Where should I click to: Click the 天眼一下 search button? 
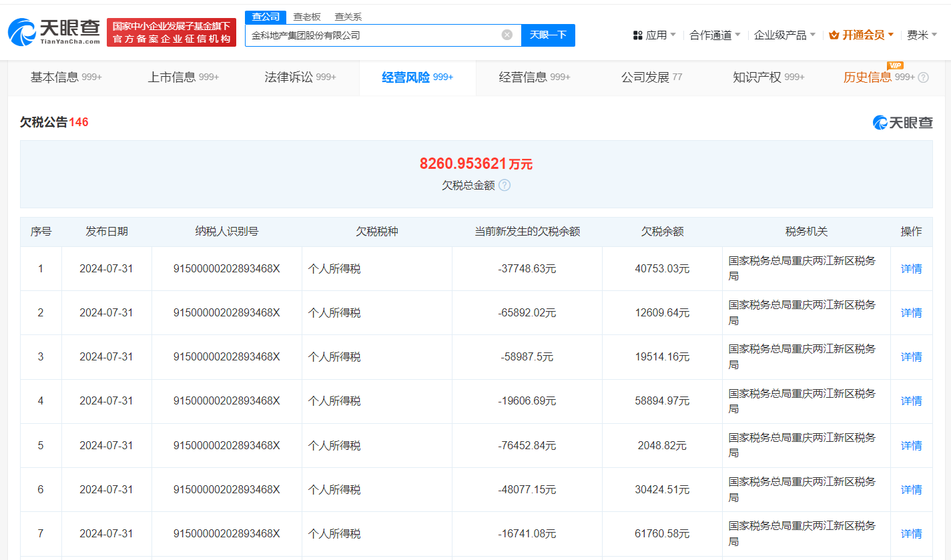click(548, 35)
